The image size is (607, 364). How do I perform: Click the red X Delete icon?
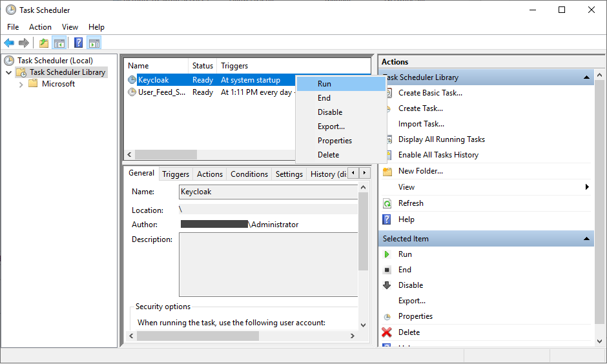click(x=387, y=332)
